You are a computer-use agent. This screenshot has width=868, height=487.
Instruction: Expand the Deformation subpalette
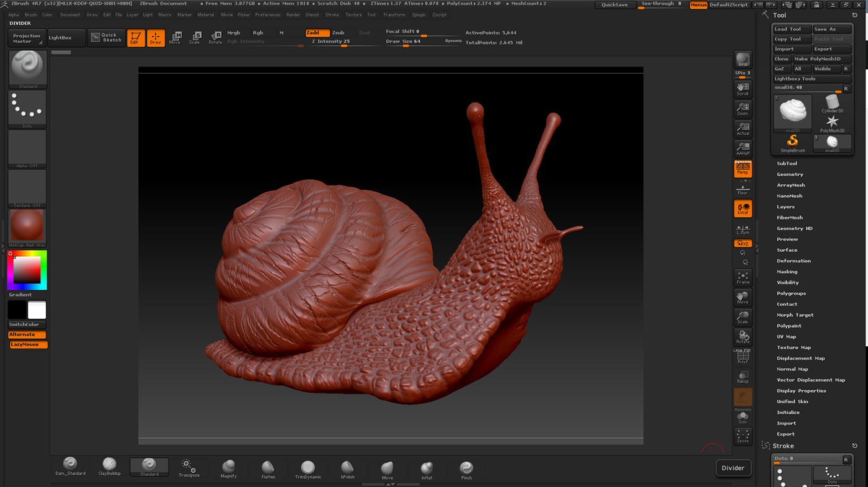click(794, 261)
